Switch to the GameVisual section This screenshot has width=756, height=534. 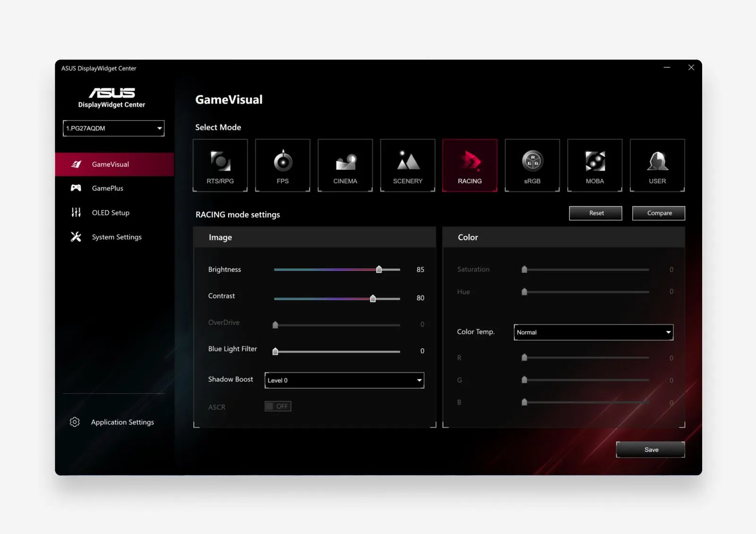[110, 164]
